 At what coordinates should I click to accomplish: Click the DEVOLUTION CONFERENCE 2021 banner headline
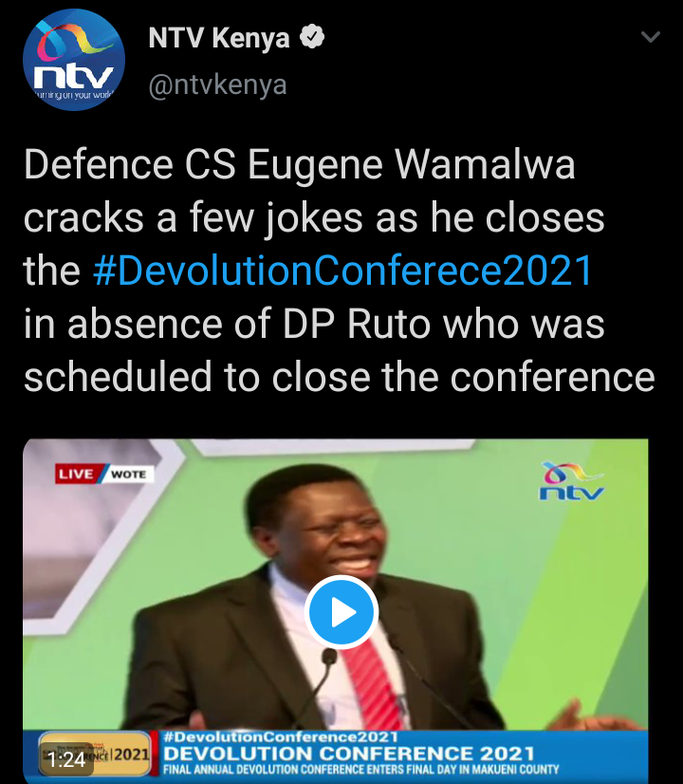(x=349, y=754)
